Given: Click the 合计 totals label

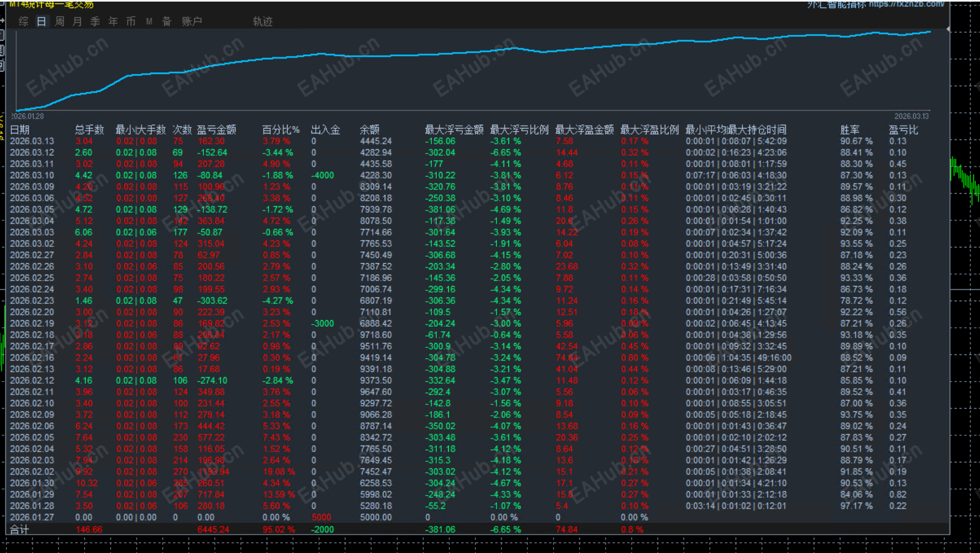Looking at the screenshot, I should click(20, 530).
